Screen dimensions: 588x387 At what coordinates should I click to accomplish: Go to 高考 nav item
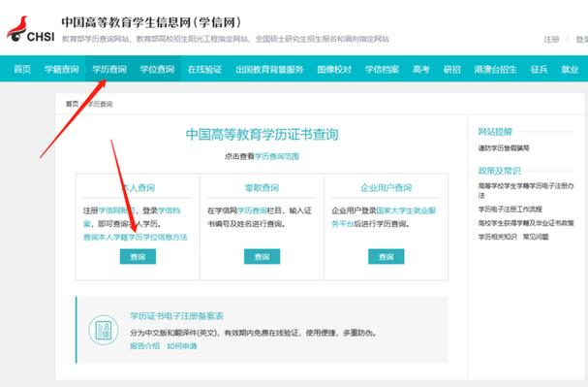(420, 70)
